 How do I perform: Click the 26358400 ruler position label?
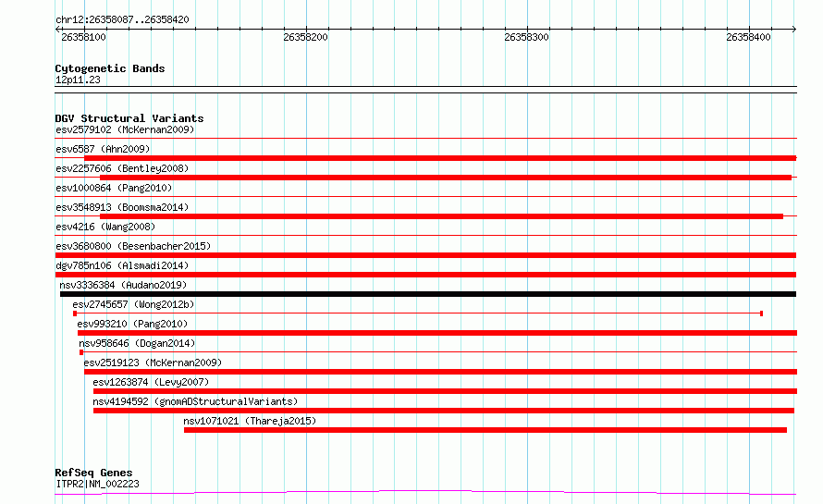(748, 37)
